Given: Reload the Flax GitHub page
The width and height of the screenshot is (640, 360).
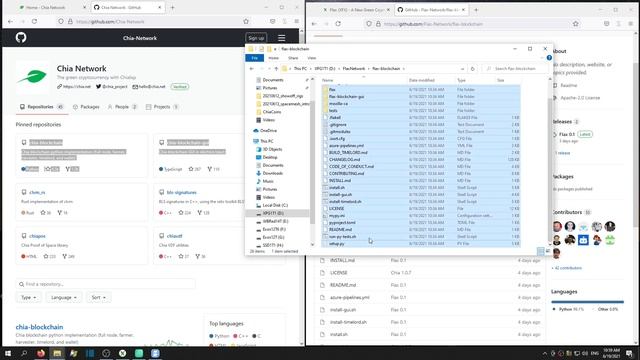Looking at the screenshot, I should tap(338, 24).
